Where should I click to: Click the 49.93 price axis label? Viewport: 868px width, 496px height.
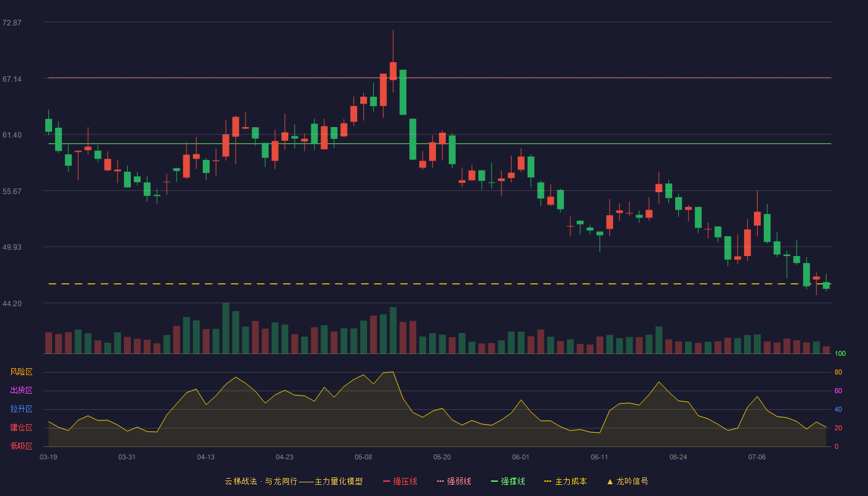click(12, 247)
